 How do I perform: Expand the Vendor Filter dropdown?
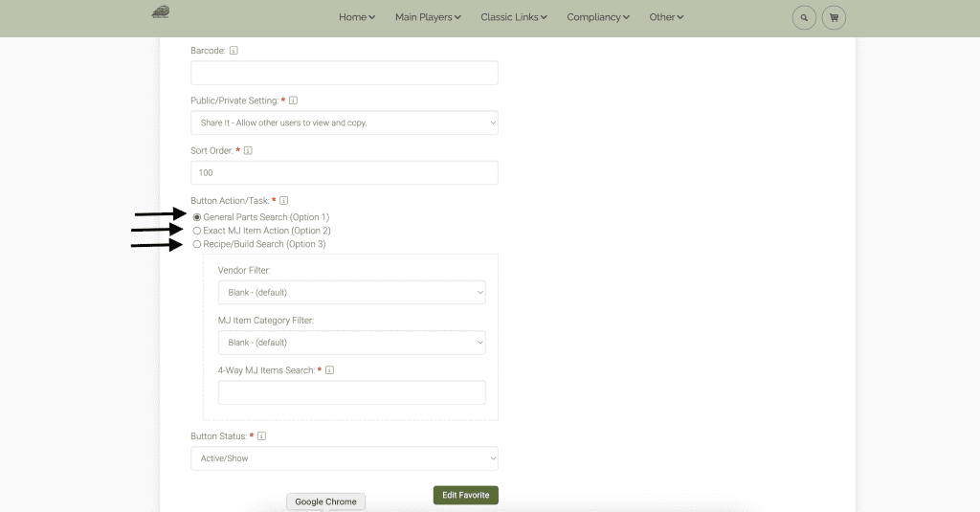(351, 292)
